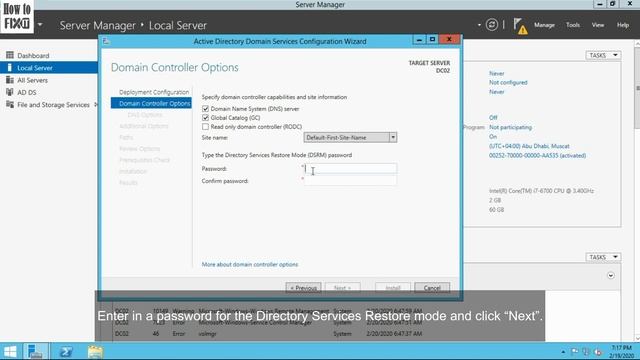Toggle Domain Name System (DNS) server checkbox
This screenshot has width=640, height=360.
205,109
